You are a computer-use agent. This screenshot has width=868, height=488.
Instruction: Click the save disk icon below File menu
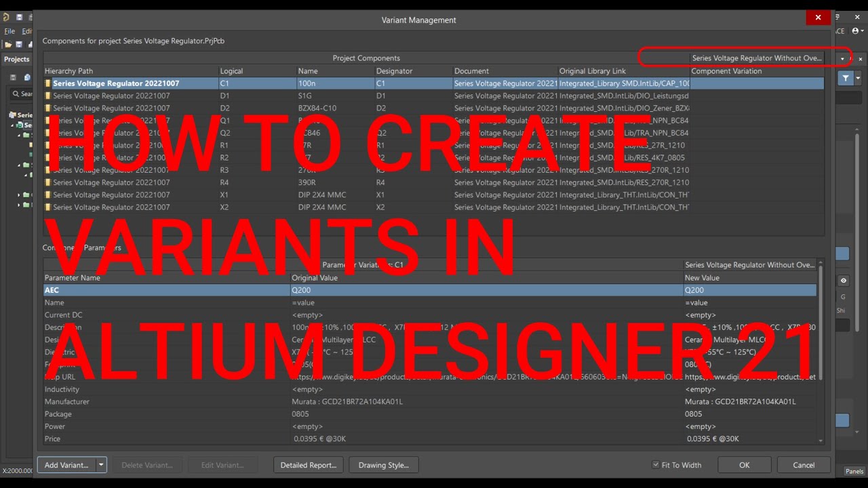tap(19, 45)
